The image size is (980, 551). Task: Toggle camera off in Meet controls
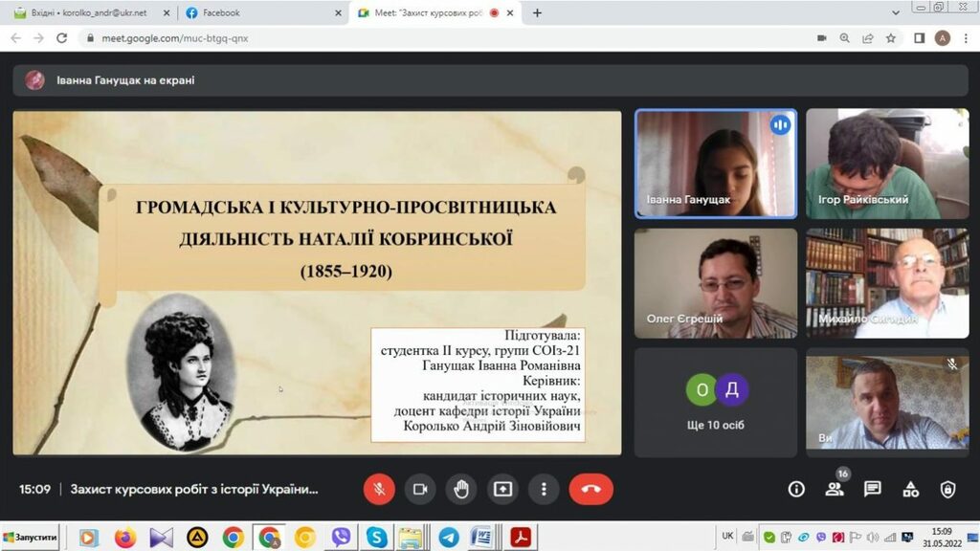tap(420, 489)
